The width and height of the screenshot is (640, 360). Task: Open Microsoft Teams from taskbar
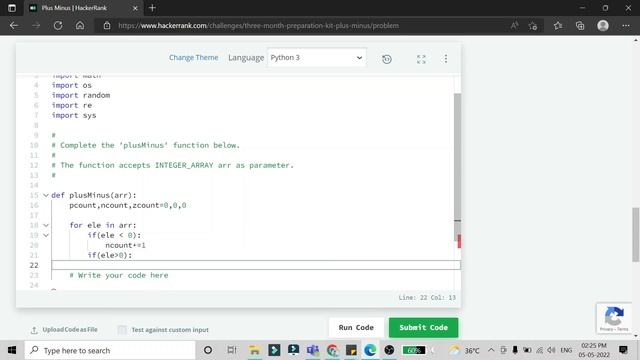tap(313, 350)
